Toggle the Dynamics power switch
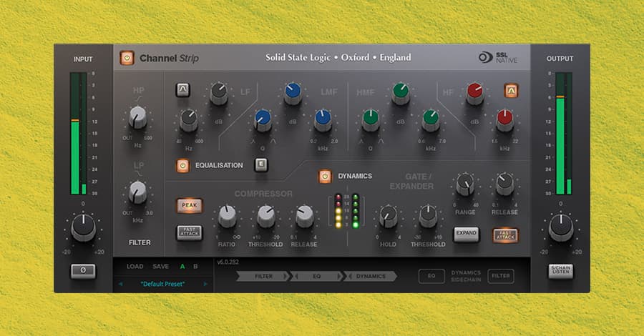The width and height of the screenshot is (644, 336). 325,176
